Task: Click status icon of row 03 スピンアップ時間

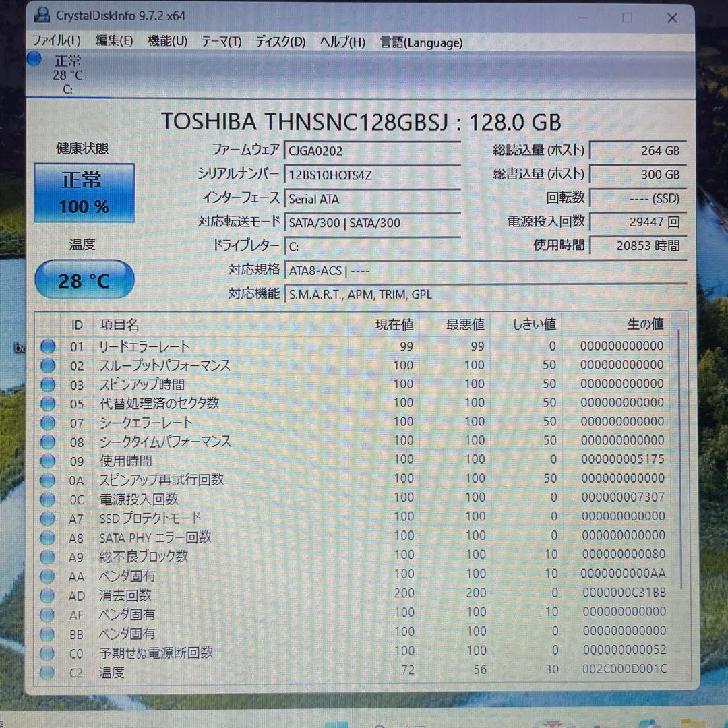Action: [x=48, y=384]
